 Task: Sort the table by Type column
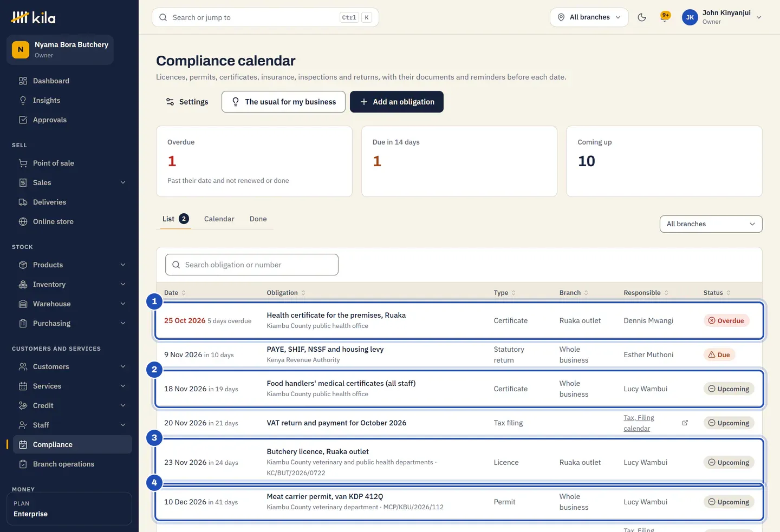505,293
